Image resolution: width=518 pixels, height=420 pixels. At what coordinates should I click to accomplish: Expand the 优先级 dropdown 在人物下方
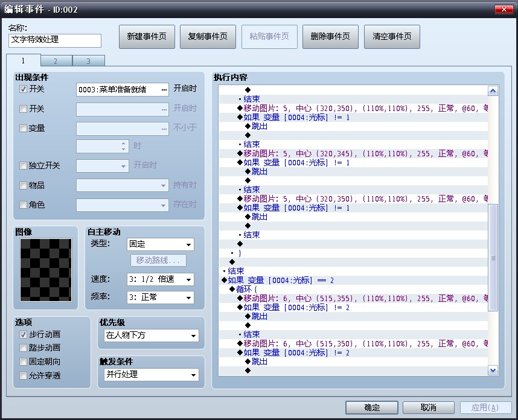coord(152,336)
